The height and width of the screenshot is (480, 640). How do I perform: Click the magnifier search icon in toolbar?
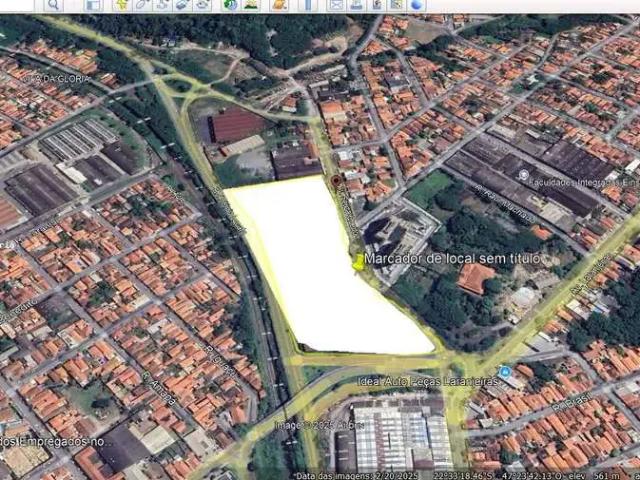[53, 5]
